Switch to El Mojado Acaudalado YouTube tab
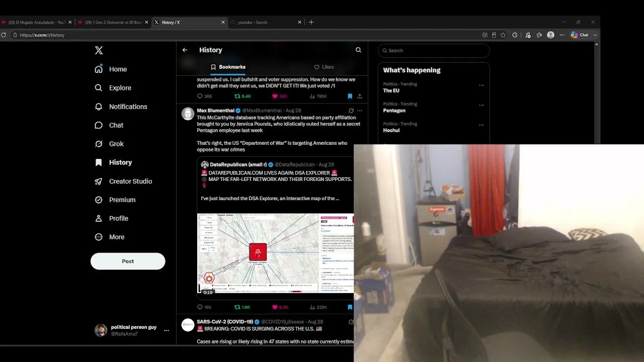The height and width of the screenshot is (362, 644). 37,22
